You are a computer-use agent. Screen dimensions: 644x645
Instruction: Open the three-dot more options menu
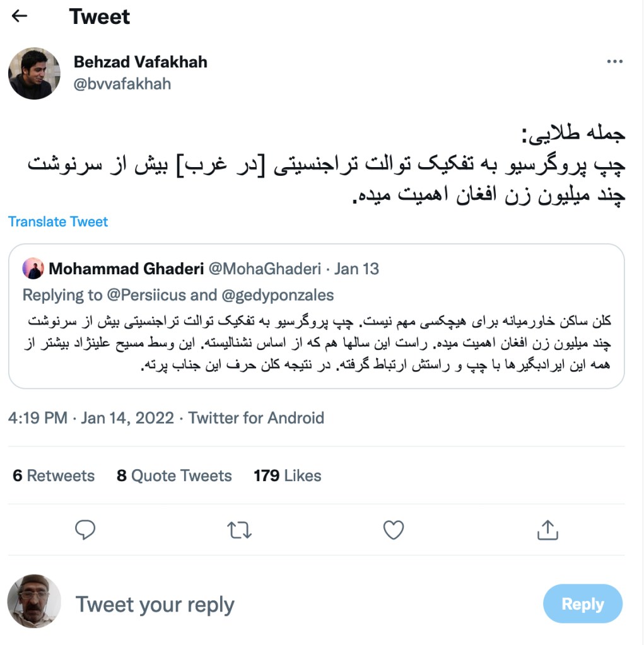pos(614,61)
